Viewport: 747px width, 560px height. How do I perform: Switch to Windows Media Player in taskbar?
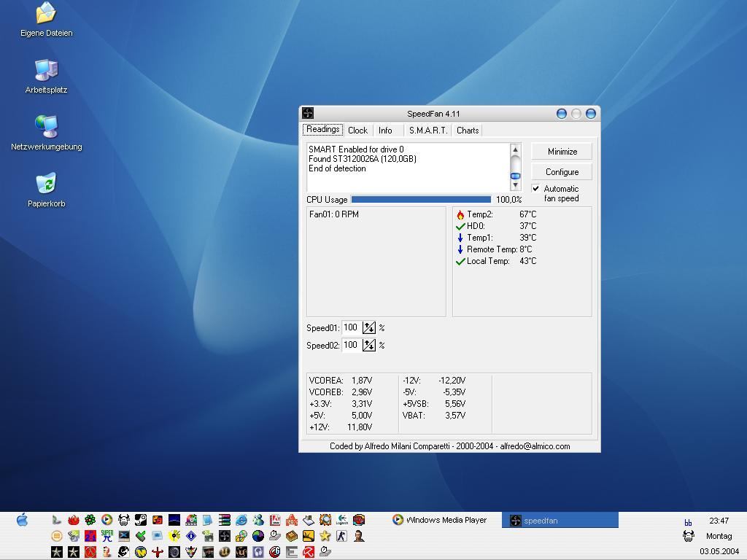[x=440, y=520]
